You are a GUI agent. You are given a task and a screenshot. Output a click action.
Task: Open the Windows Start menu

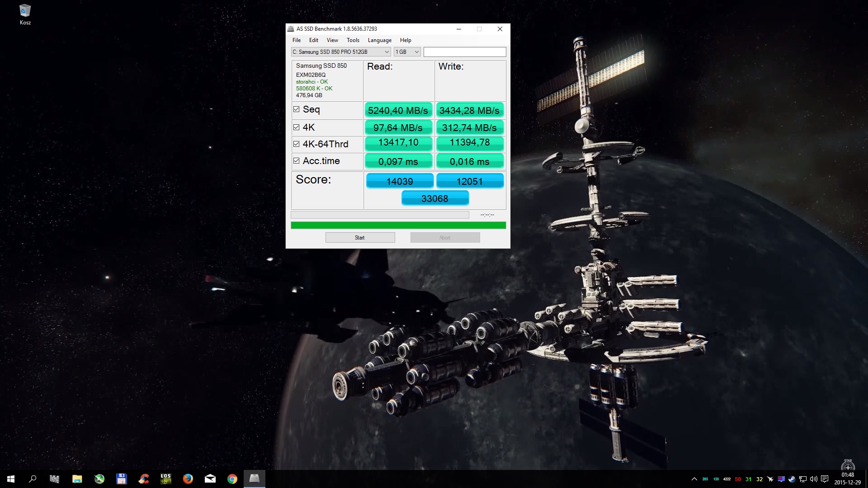[11, 479]
